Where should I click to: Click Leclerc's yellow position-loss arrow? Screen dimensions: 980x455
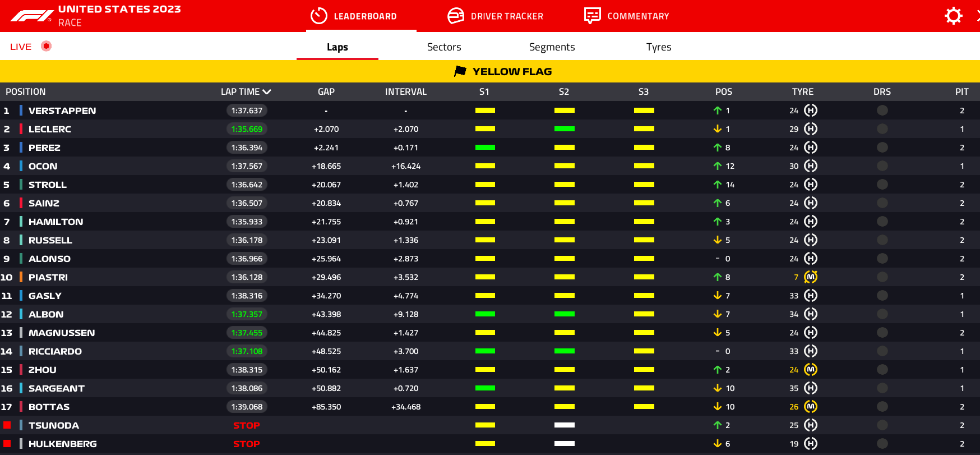pyautogui.click(x=718, y=129)
